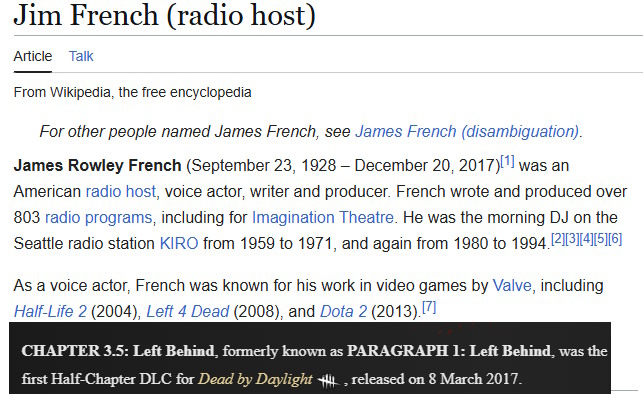Image resolution: width=643 pixels, height=394 pixels.
Task: Open the radio programs link
Action: [98, 217]
